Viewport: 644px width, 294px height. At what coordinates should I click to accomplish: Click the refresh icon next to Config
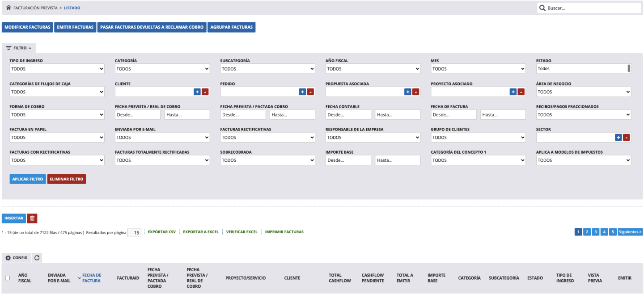(x=37, y=258)
